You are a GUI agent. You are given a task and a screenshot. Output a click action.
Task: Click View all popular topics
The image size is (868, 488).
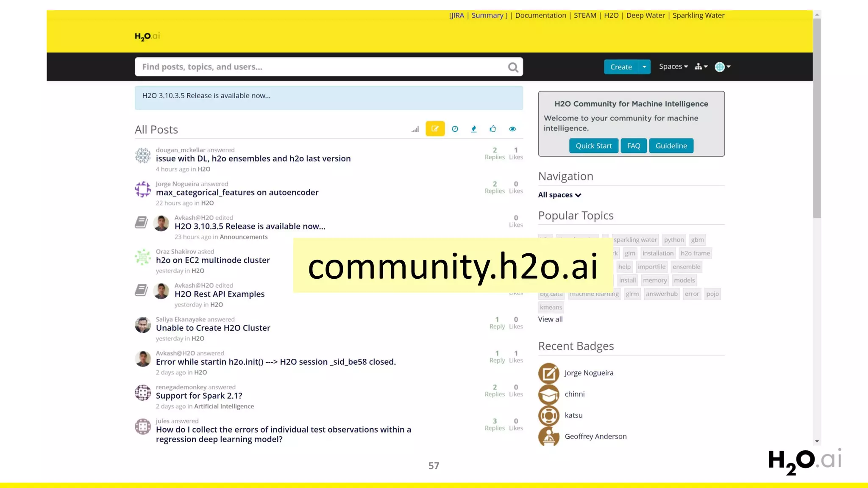point(550,319)
